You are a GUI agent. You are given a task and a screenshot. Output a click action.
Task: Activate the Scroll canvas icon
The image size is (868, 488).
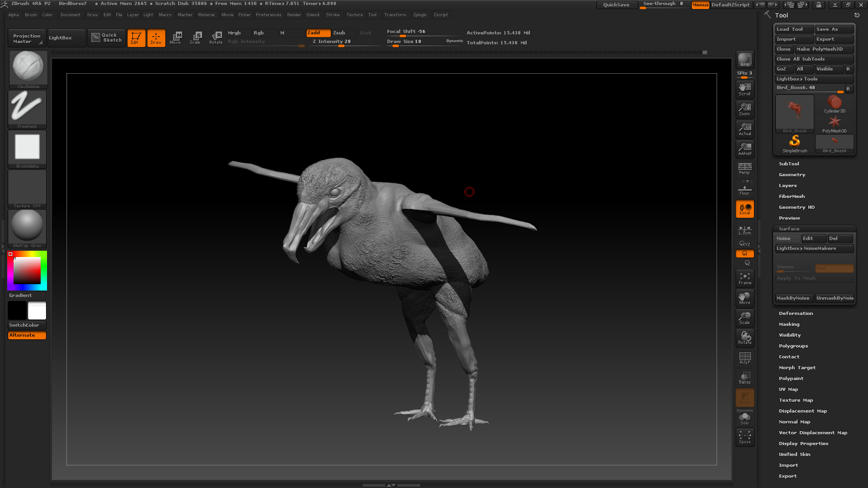coord(745,89)
